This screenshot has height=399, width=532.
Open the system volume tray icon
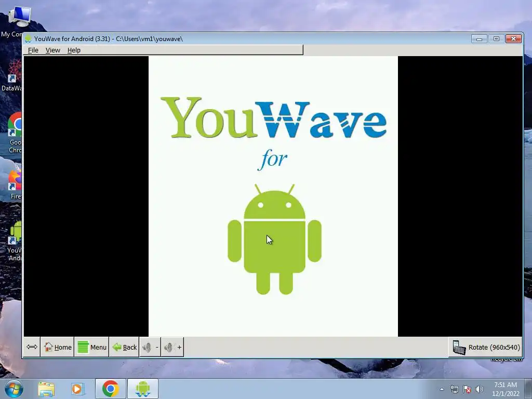(480, 389)
